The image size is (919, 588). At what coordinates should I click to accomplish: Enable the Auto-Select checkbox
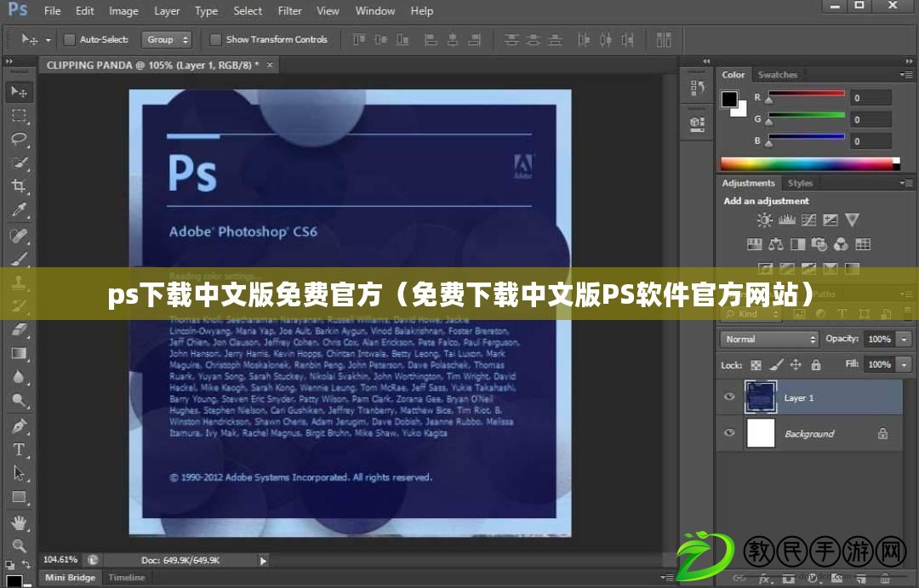pos(70,39)
